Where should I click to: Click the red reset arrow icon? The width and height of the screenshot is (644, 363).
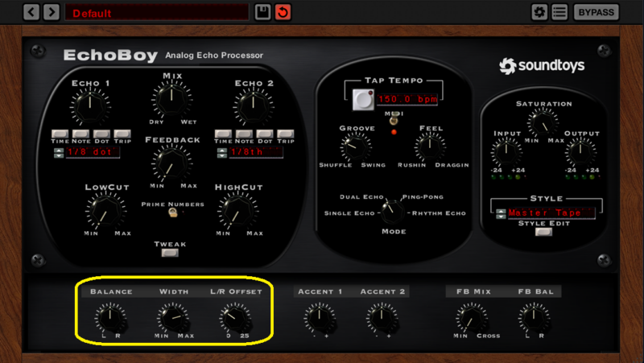(283, 12)
